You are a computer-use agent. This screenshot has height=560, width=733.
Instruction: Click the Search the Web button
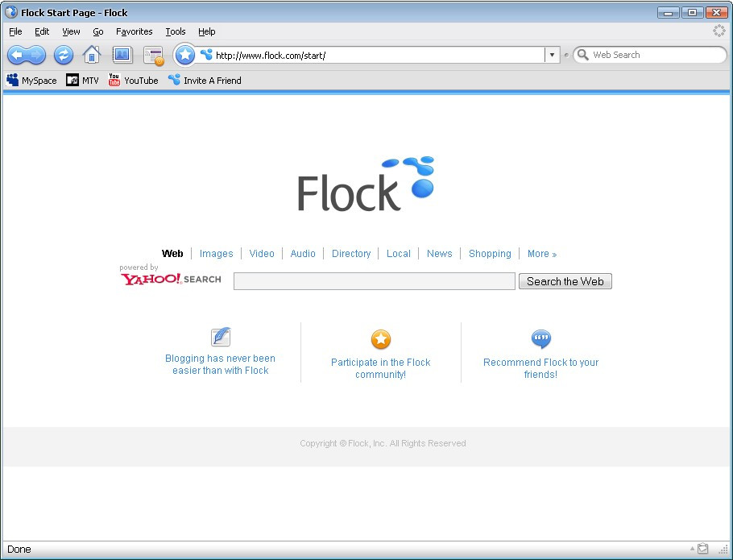tap(565, 281)
